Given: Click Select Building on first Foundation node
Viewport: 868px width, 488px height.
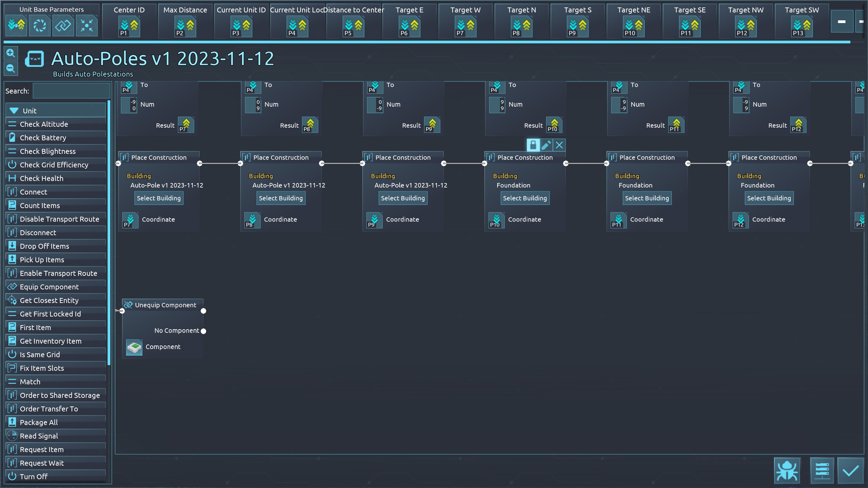Looking at the screenshot, I should tap(525, 198).
